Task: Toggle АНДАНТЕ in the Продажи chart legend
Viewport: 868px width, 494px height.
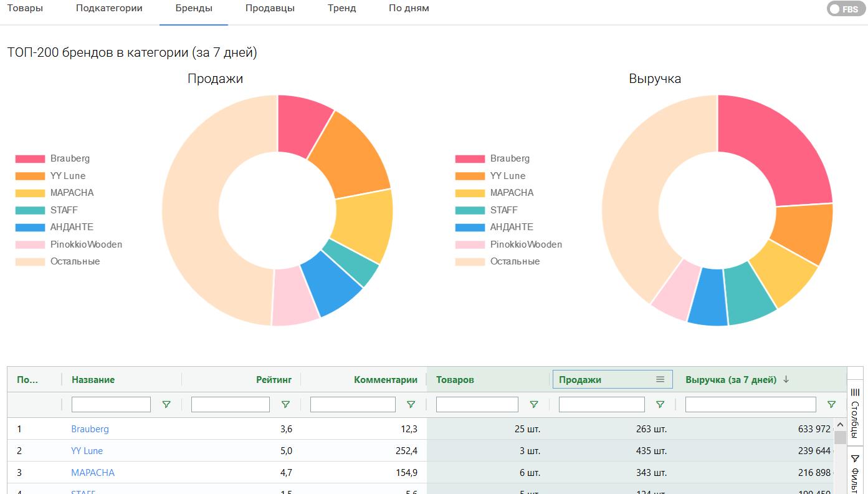Action: pos(54,227)
